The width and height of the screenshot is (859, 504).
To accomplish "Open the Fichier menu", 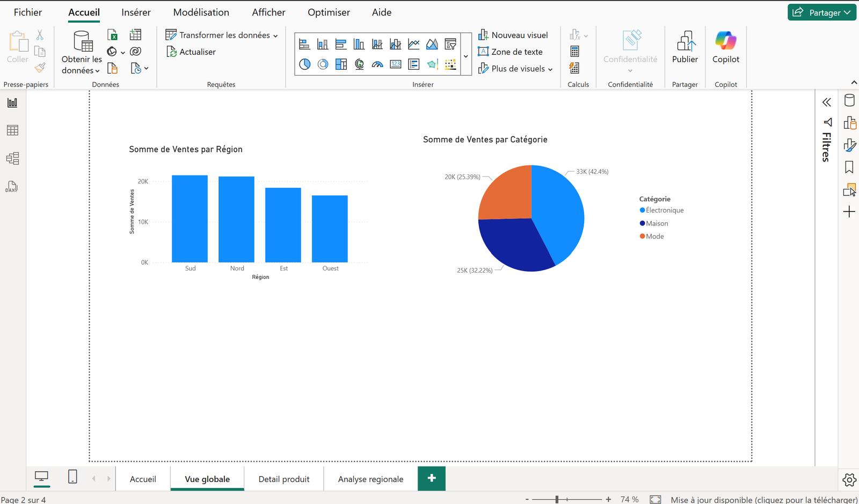I will point(28,12).
